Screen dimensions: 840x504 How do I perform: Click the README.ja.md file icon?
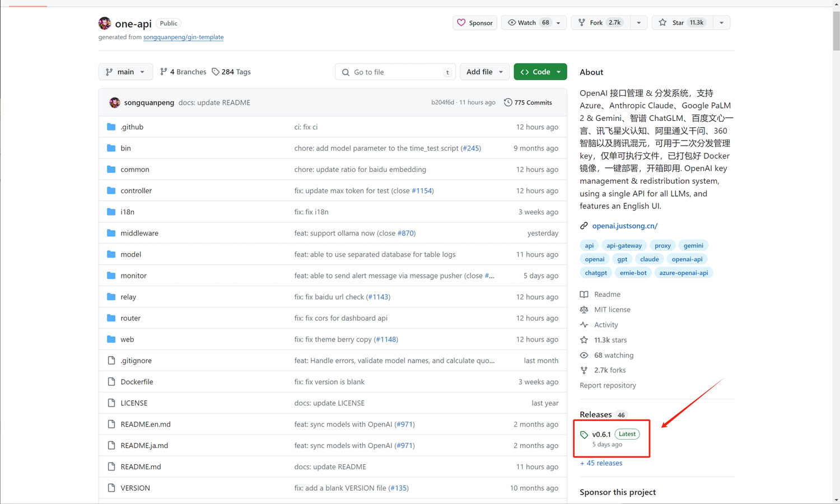click(111, 446)
